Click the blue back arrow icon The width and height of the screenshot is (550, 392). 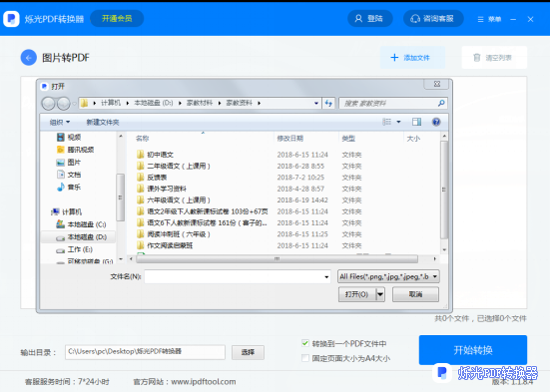(x=28, y=58)
